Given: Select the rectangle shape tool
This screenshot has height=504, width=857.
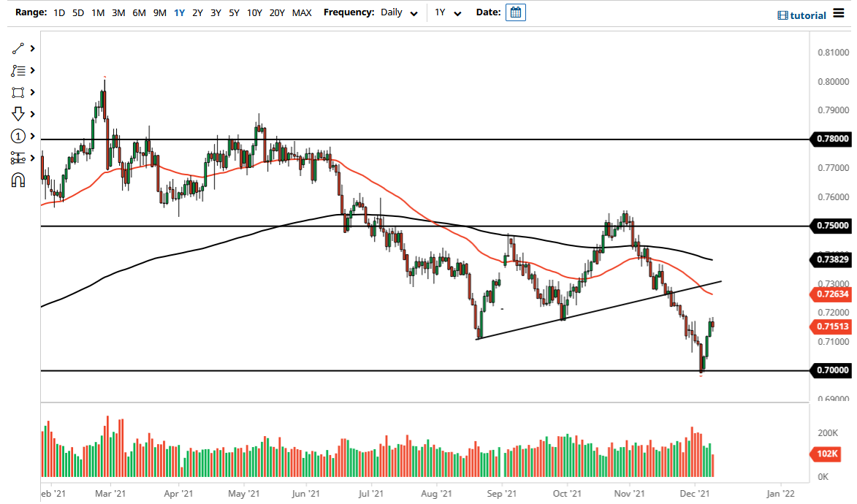Looking at the screenshot, I should tap(20, 92).
